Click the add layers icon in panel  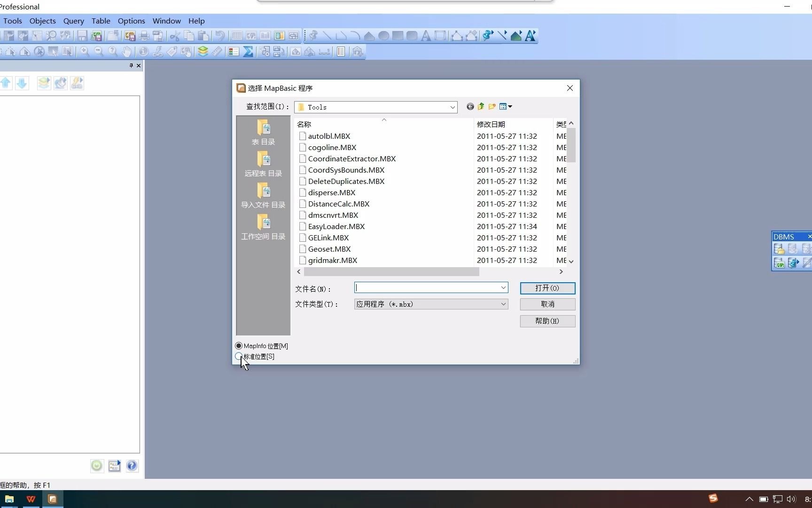pyautogui.click(x=44, y=83)
